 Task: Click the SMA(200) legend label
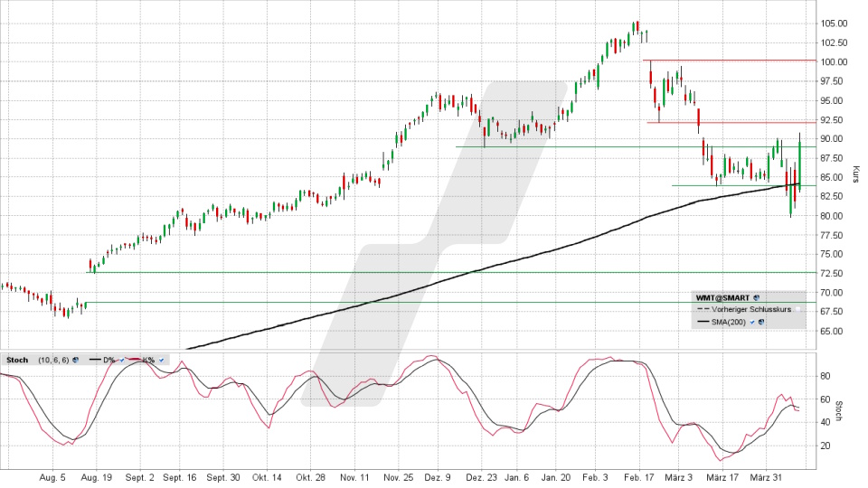[729, 322]
